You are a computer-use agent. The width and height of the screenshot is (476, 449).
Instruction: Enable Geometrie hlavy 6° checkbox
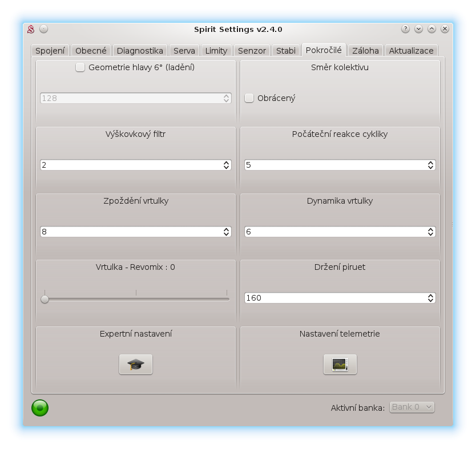click(80, 67)
